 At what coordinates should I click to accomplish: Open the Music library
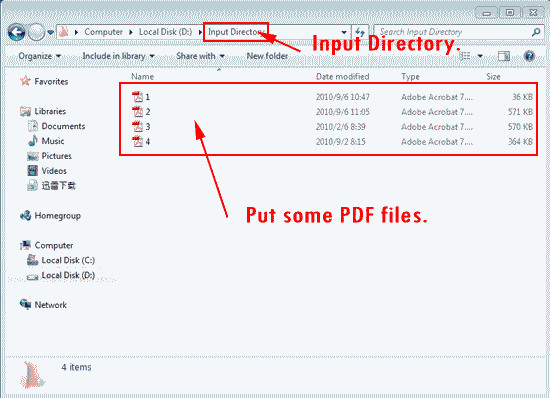point(53,141)
